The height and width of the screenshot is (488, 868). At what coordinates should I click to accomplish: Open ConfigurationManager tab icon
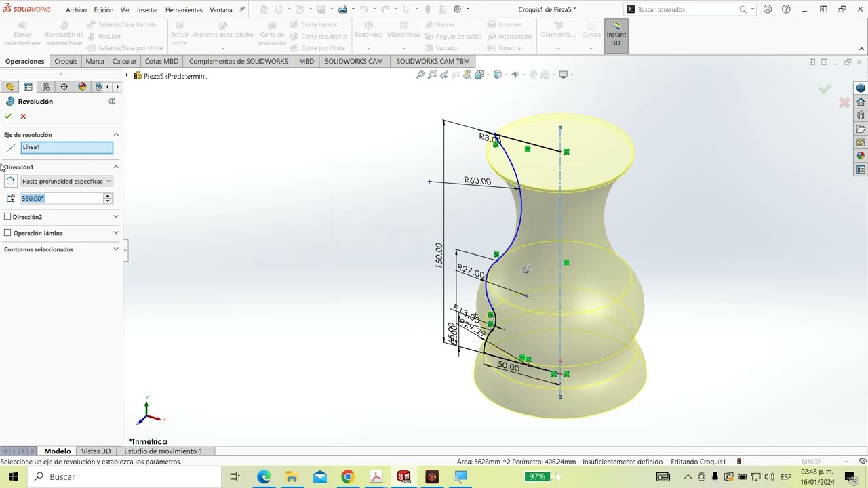coord(45,87)
